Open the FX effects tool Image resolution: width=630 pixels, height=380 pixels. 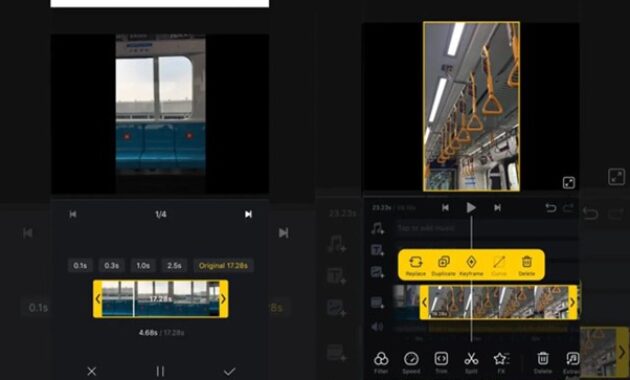coord(501,362)
